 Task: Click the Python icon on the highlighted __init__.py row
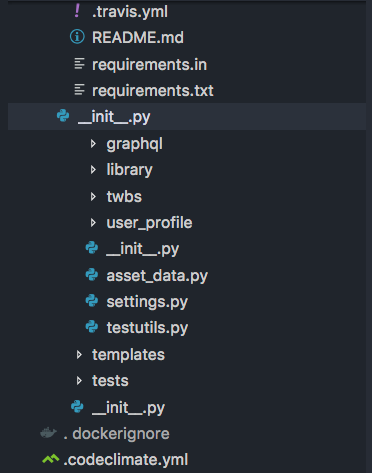(x=63, y=116)
